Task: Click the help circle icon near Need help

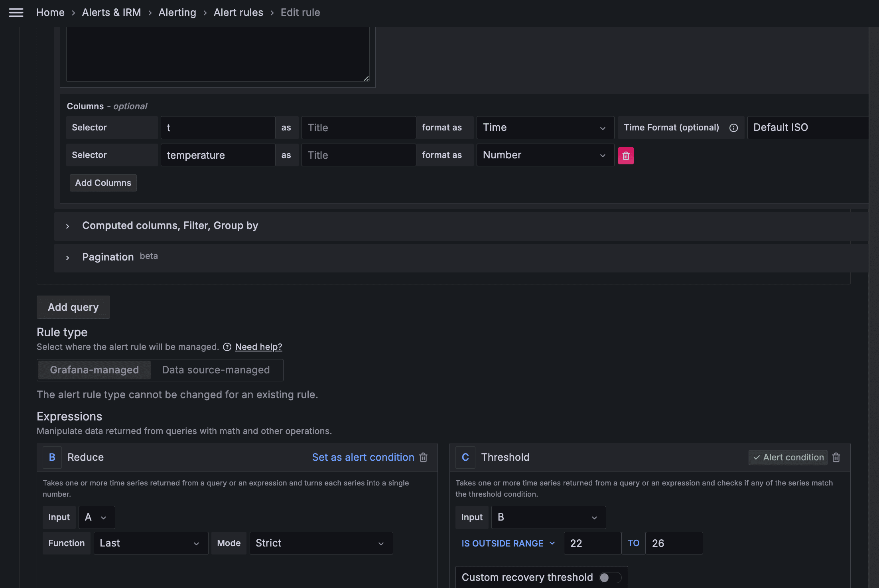Action: click(227, 347)
